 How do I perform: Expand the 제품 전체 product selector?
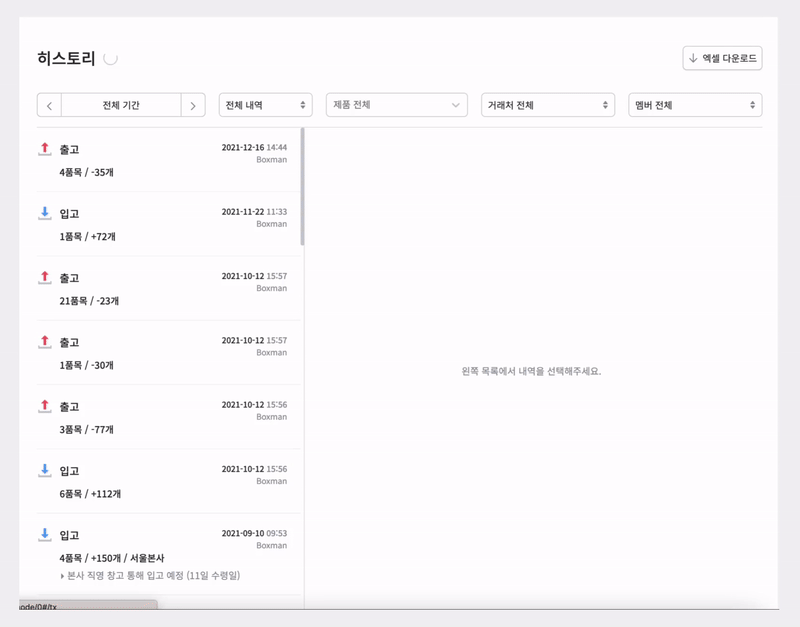396,105
